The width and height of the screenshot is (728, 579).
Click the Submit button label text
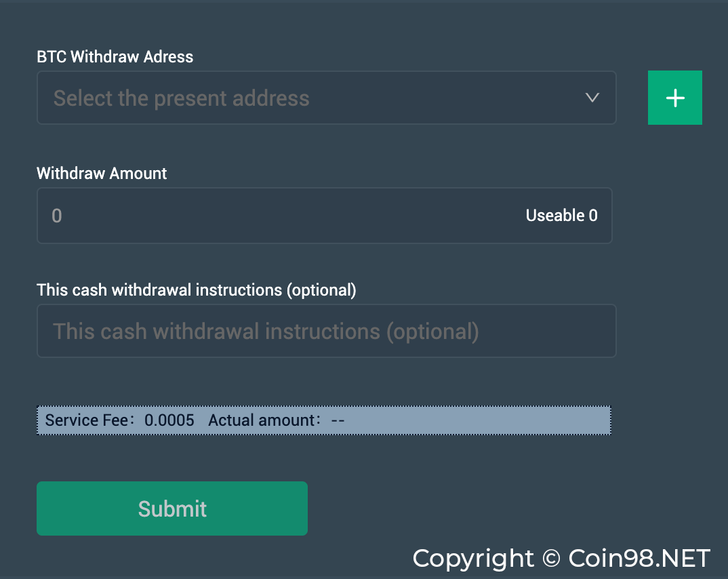pos(172,508)
